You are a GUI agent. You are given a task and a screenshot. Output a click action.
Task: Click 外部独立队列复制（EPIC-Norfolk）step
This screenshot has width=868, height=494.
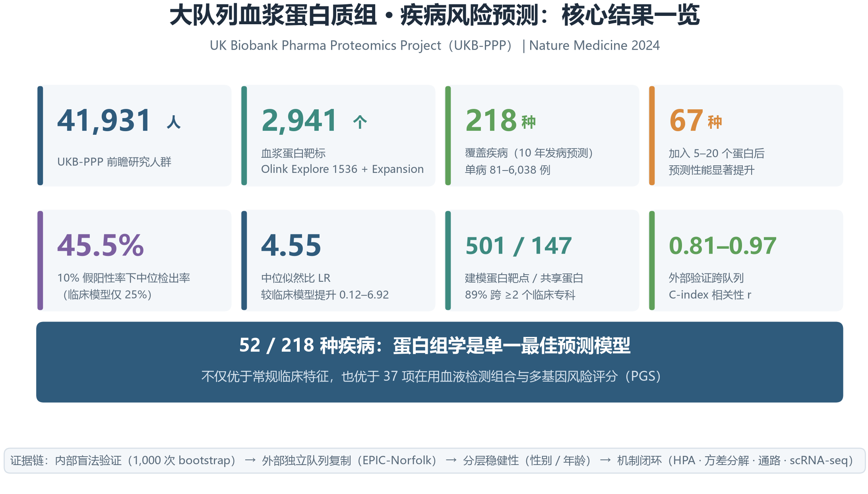coord(349,460)
